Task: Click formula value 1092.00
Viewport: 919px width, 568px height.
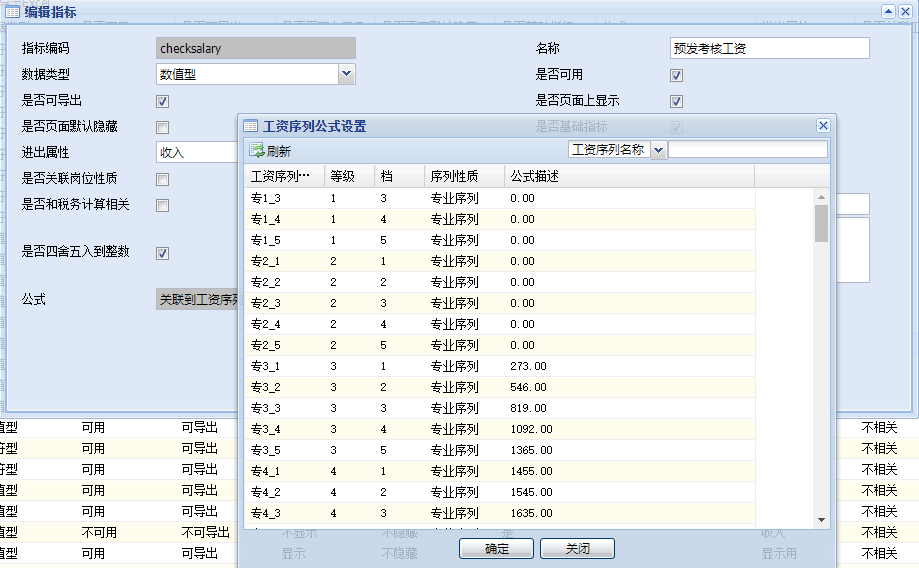Action: [x=531, y=430]
